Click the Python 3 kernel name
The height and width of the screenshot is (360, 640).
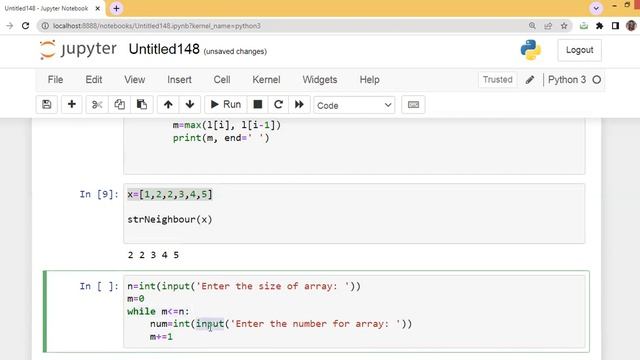tap(567, 80)
